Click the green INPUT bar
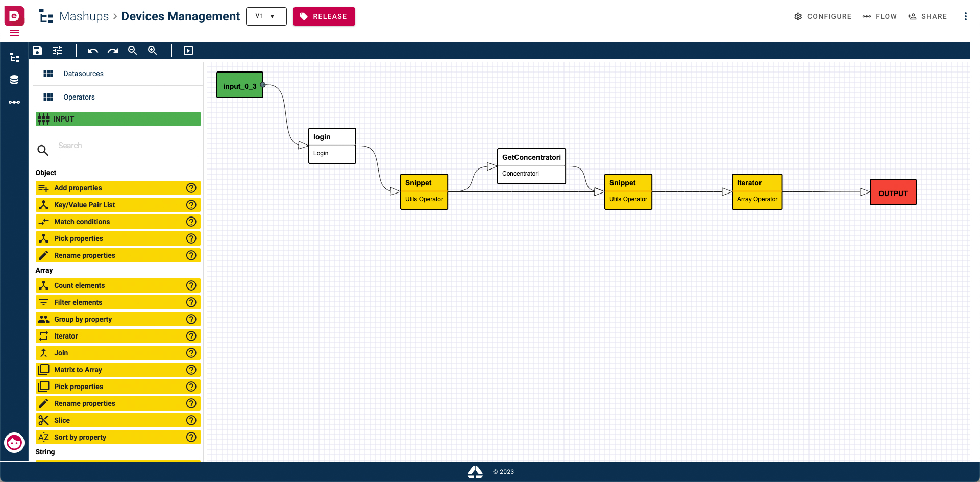The image size is (980, 482). (x=118, y=119)
